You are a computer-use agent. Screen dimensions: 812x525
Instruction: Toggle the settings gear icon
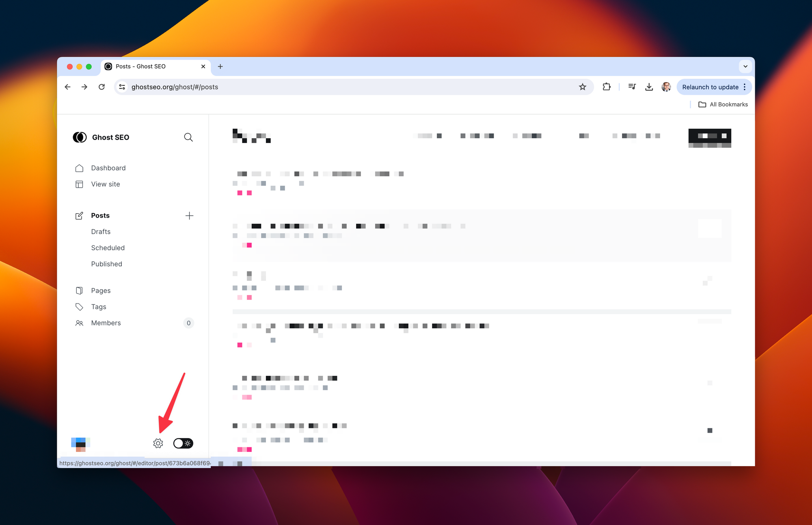tap(158, 443)
